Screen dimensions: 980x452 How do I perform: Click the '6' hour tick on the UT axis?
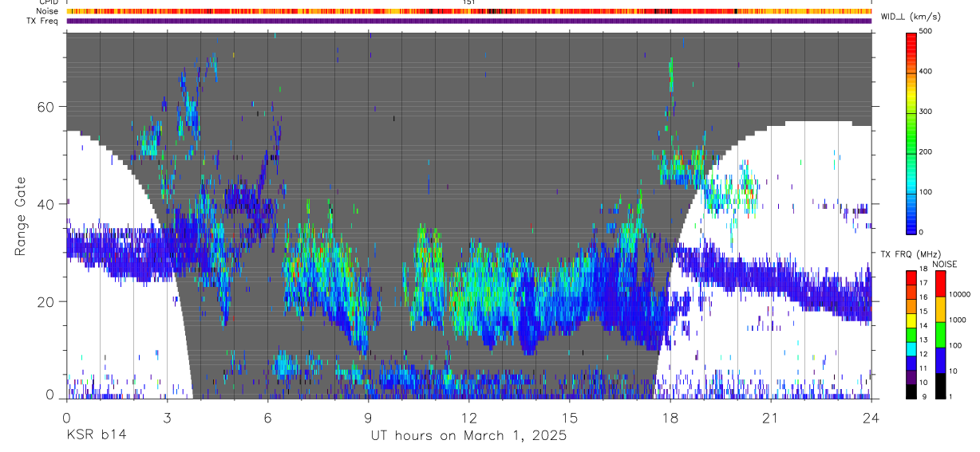(x=267, y=417)
